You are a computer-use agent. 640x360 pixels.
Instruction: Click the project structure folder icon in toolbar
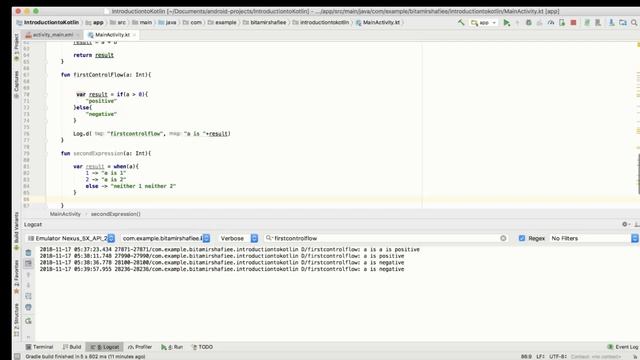[x=622, y=23]
